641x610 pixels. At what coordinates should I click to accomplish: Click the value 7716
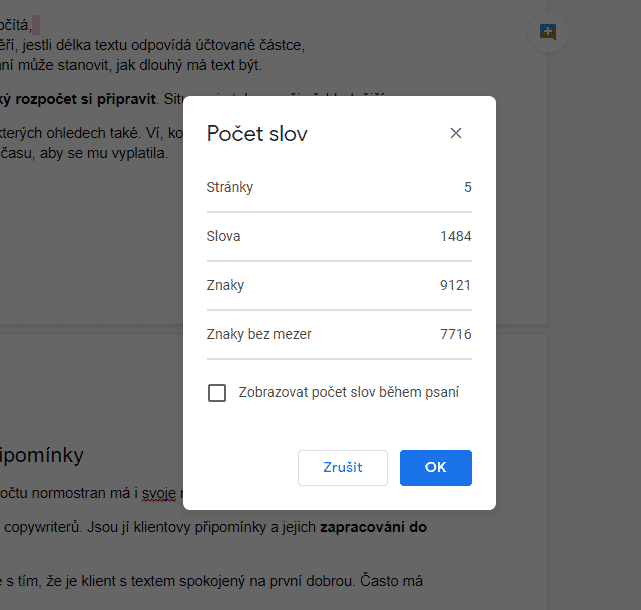[x=455, y=334]
